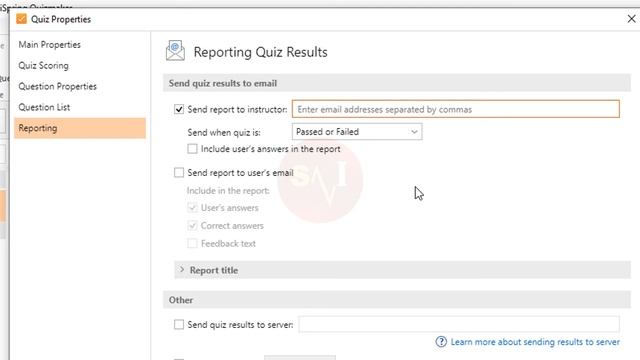Viewport: 640px width, 360px height.
Task: Select the Reporting section
Action: point(80,128)
